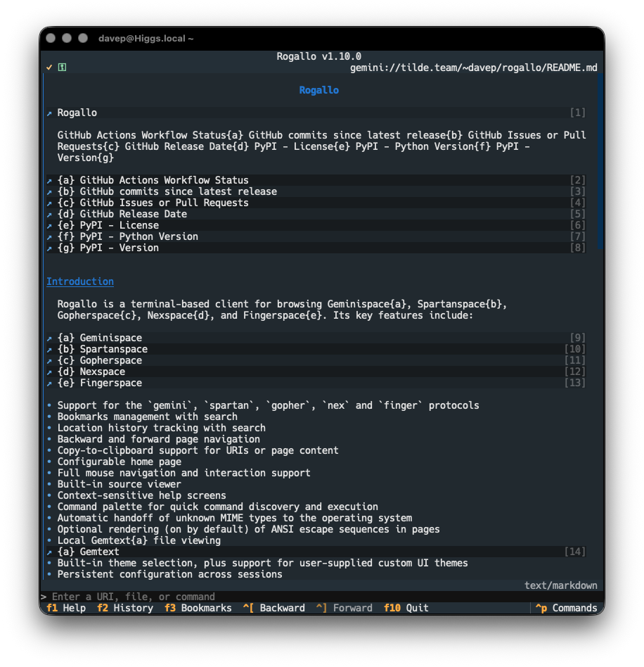Focus the URI, file, or command input
This screenshot has height=667, width=644.
click(322, 597)
